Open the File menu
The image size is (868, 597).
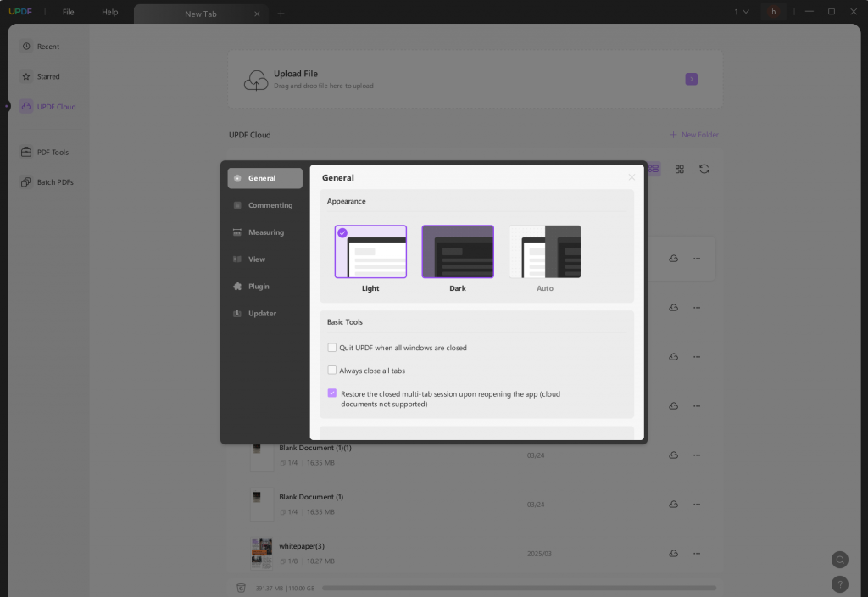tap(67, 12)
